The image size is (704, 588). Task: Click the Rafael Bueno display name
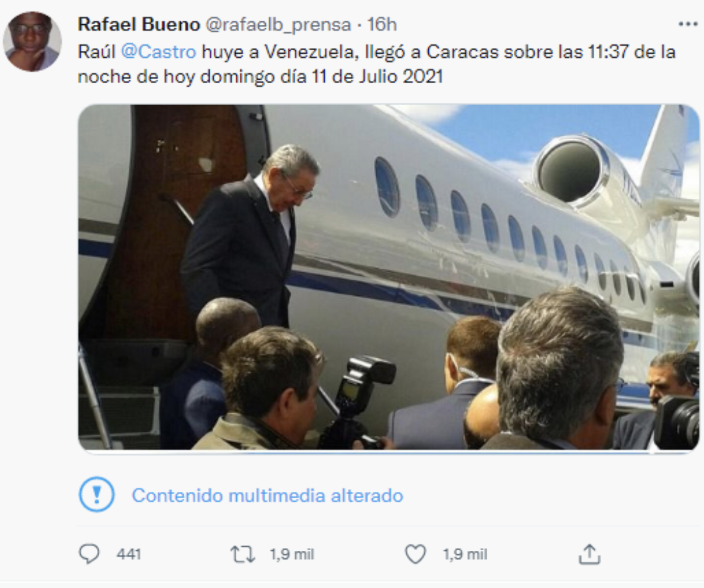[139, 25]
